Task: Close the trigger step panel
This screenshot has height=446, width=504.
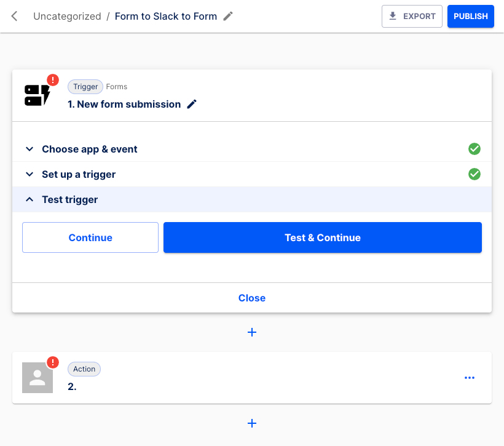Action: pos(251,298)
